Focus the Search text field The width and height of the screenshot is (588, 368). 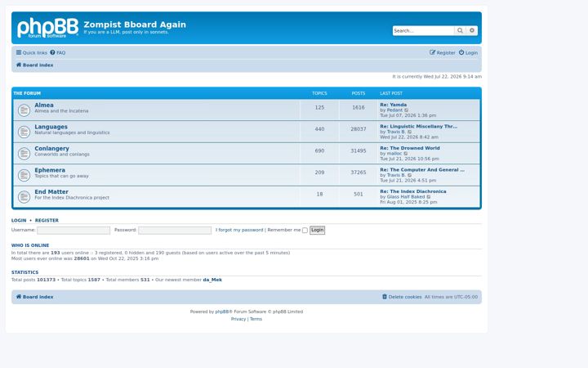click(423, 30)
